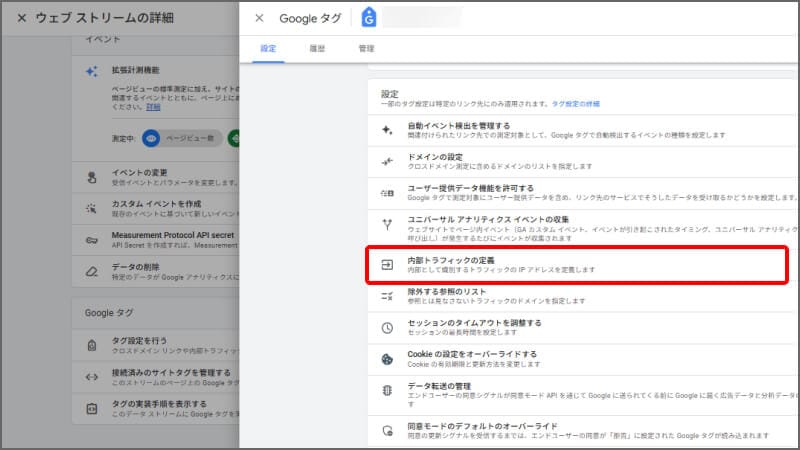Switch to the 管理 tab
Screen dimensions: 800x450
click(x=366, y=48)
